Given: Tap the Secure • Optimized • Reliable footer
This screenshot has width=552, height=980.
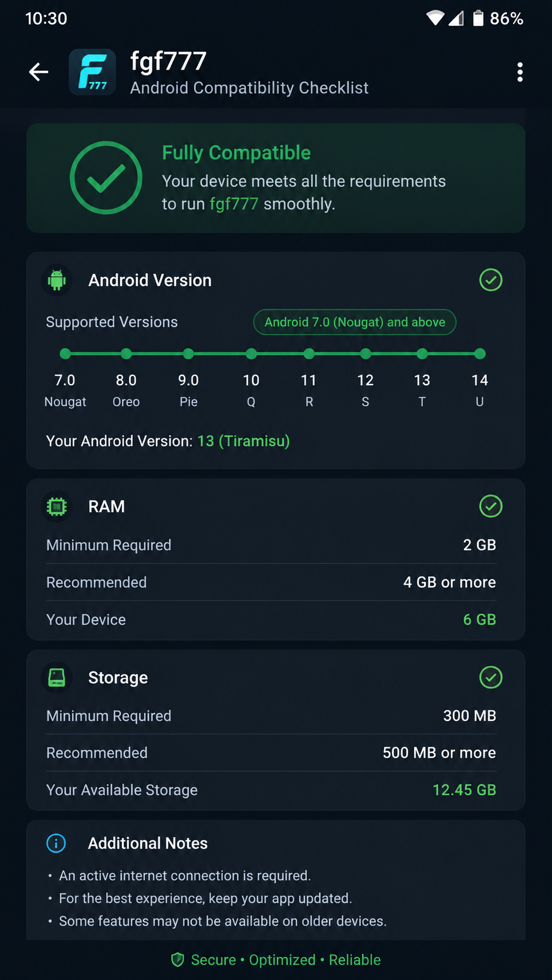Looking at the screenshot, I should click(x=286, y=960).
